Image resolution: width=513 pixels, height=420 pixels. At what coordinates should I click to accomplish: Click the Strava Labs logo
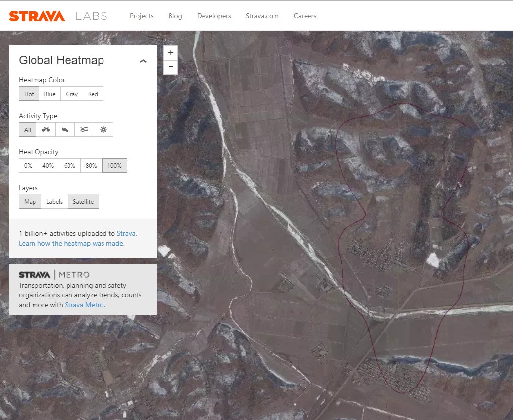(58, 16)
